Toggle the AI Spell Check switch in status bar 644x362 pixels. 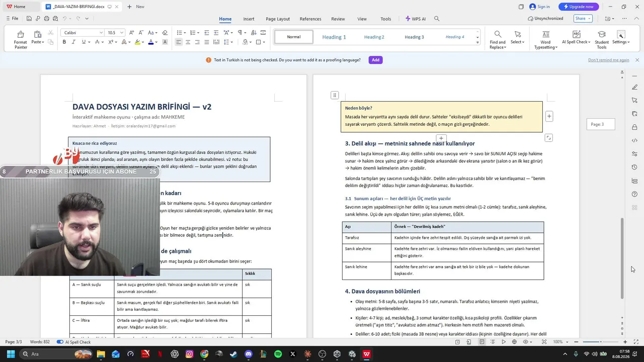(60, 342)
